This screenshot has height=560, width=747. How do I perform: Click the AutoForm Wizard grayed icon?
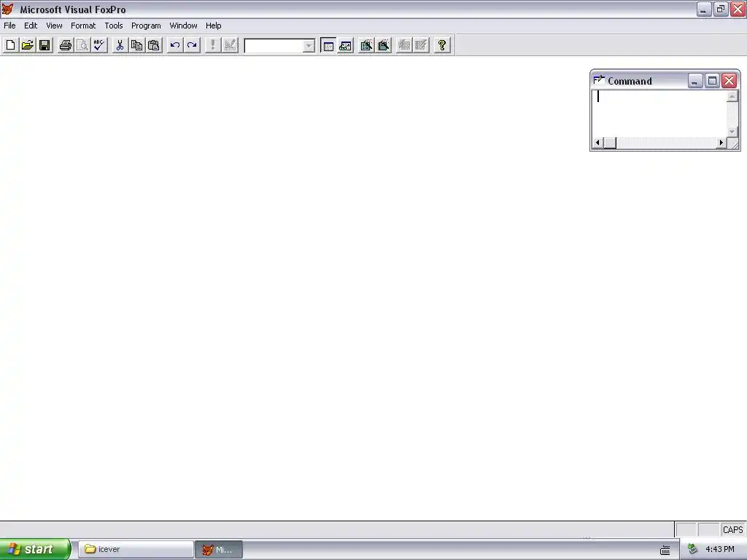point(404,45)
